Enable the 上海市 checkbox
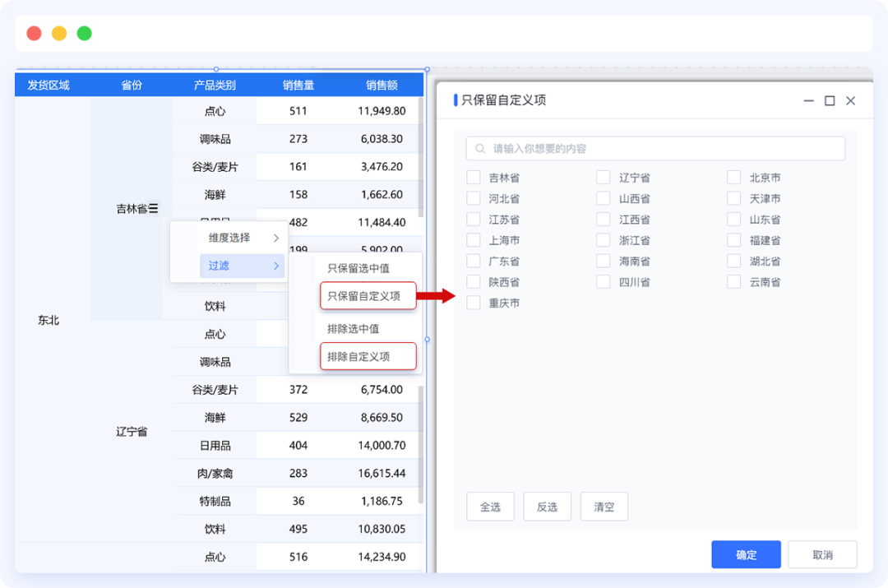 pyautogui.click(x=474, y=240)
